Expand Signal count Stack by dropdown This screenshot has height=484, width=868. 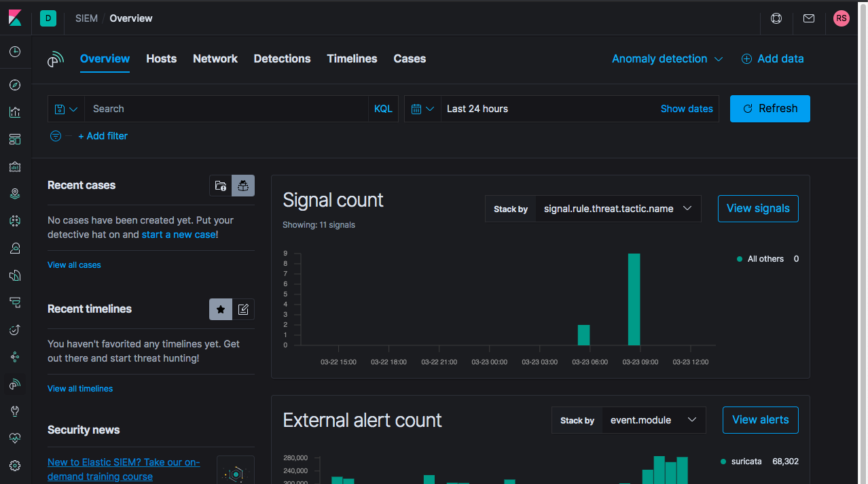coord(618,209)
